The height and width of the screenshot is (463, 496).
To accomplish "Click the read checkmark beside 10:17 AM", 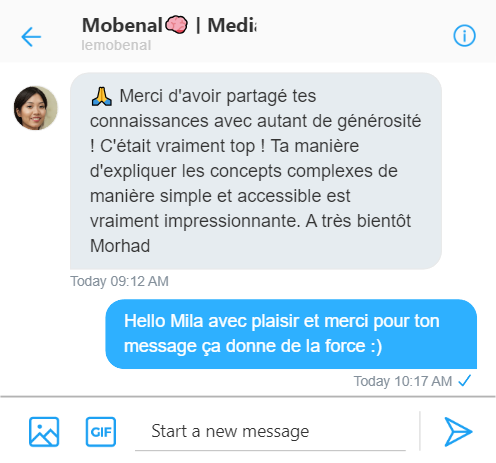I will coord(465,380).
